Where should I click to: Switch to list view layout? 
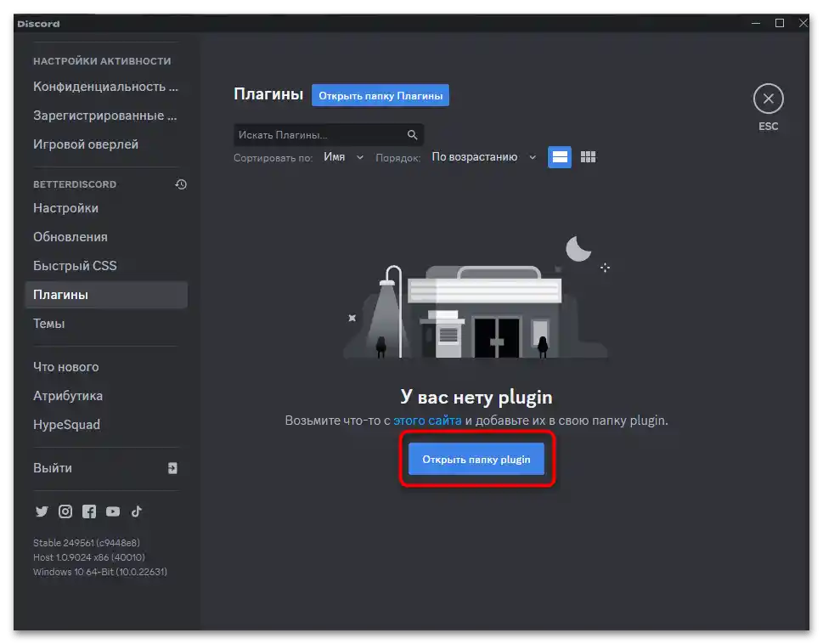(560, 157)
